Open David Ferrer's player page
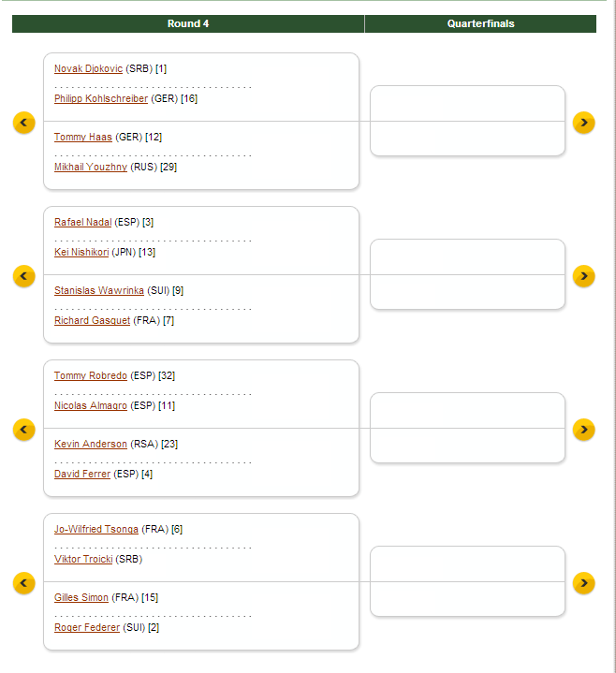 (82, 474)
